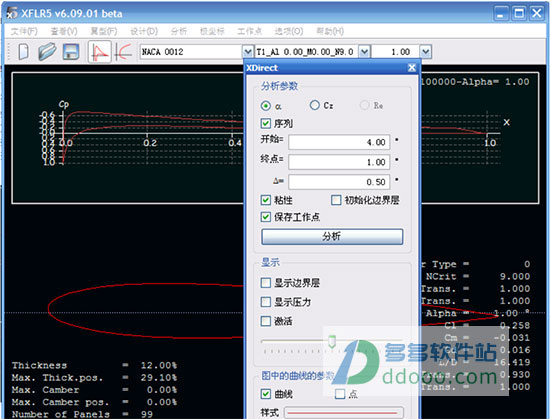
Task: Toggle the 粘性 viscous checkbox
Action: pos(266,200)
